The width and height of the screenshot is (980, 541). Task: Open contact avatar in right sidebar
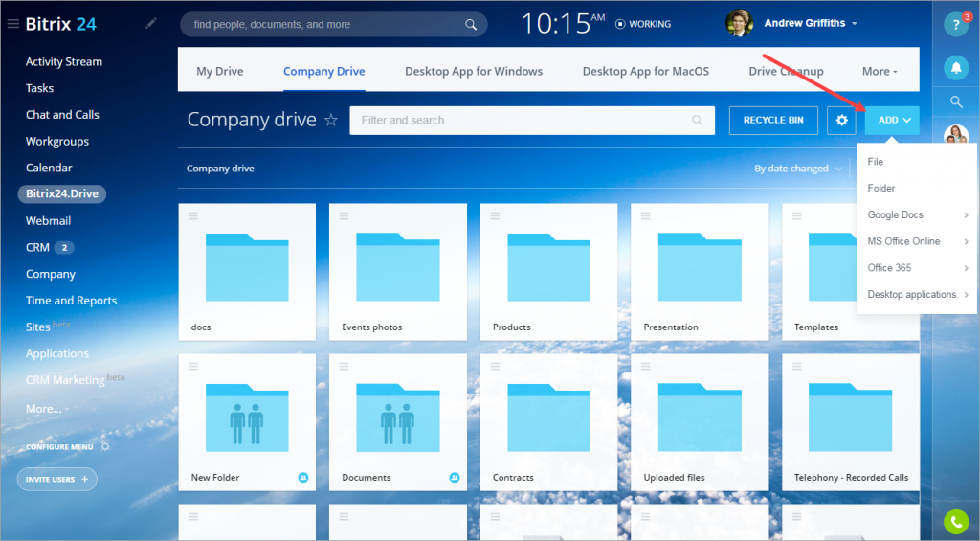pos(956,134)
